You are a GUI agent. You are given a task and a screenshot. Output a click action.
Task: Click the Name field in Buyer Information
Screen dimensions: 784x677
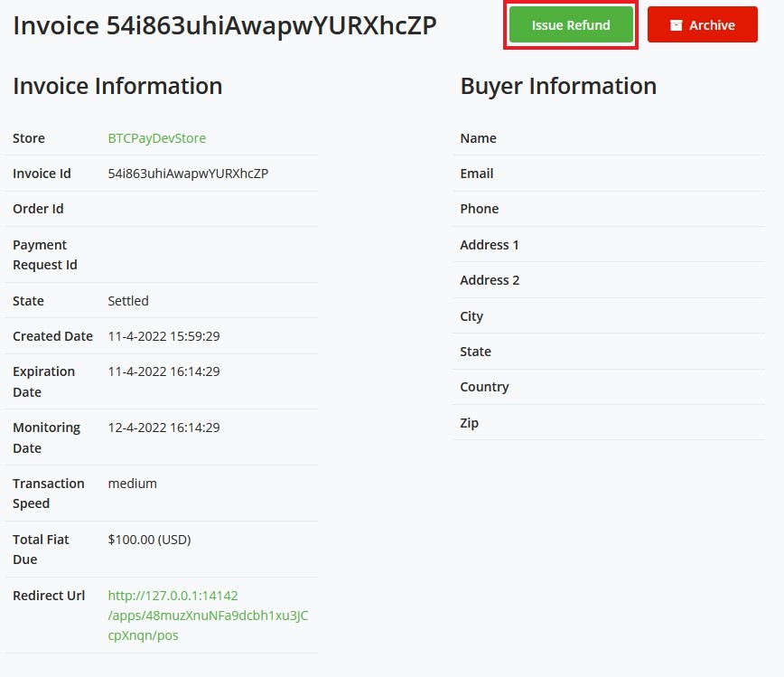coord(478,138)
